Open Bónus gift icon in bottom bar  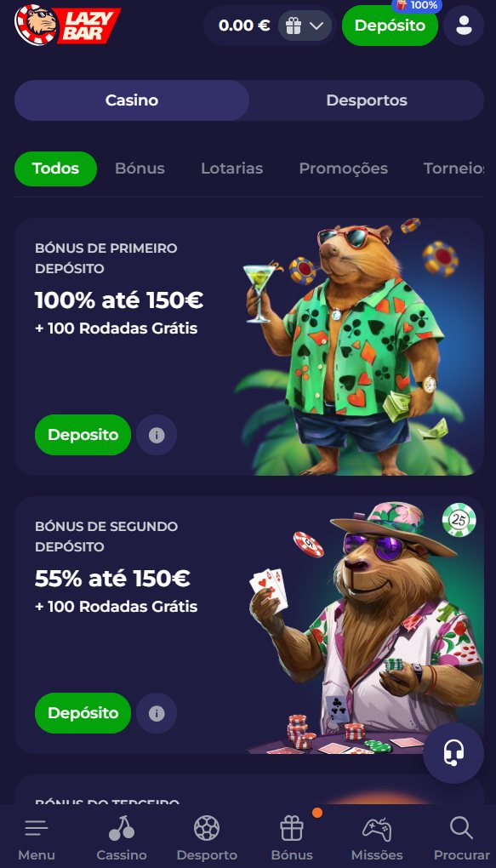pos(292,829)
